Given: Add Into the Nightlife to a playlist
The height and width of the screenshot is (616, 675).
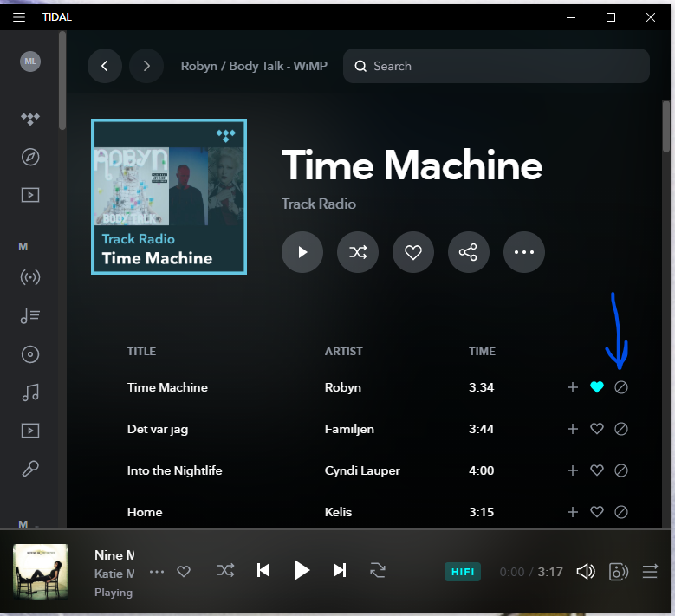Looking at the screenshot, I should 572,470.
